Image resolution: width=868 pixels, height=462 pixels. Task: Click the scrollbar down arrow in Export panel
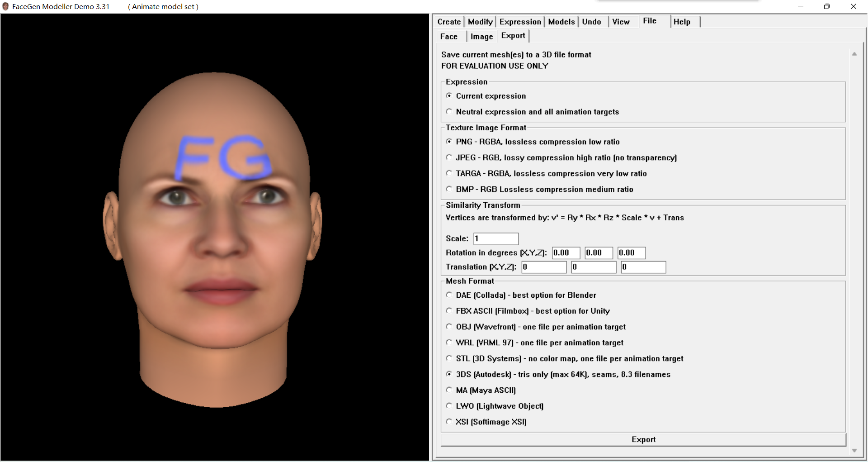[854, 451]
